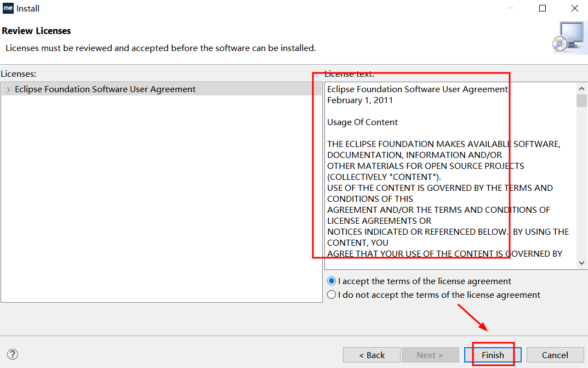Click the 'Review Licenses' page heading
Viewport: 588px width, 368px height.
36,31
